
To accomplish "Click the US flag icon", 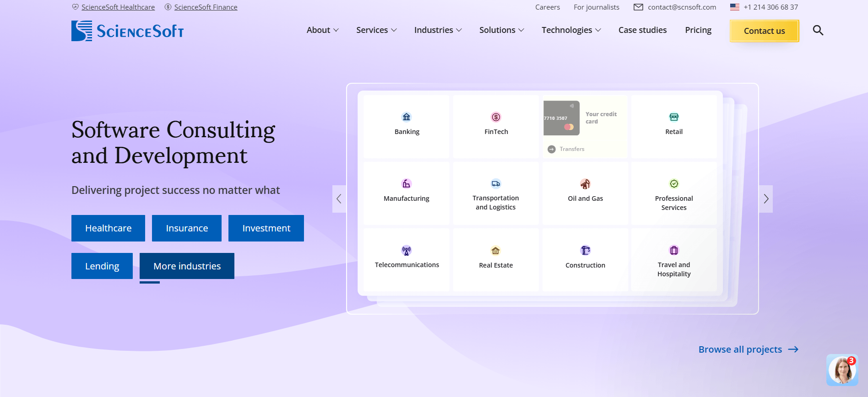I will tap(735, 7).
